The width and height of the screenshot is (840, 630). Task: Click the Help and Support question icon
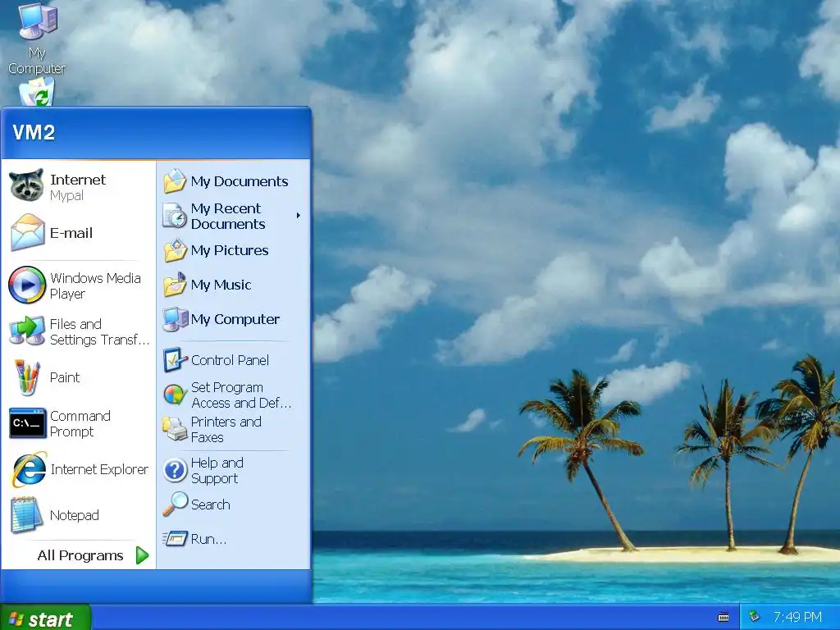tap(176, 470)
